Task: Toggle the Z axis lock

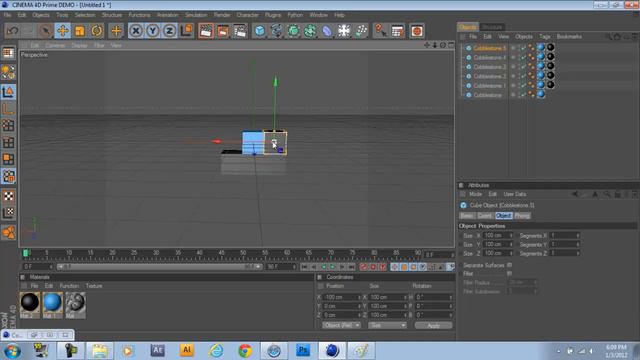Action: [169, 31]
